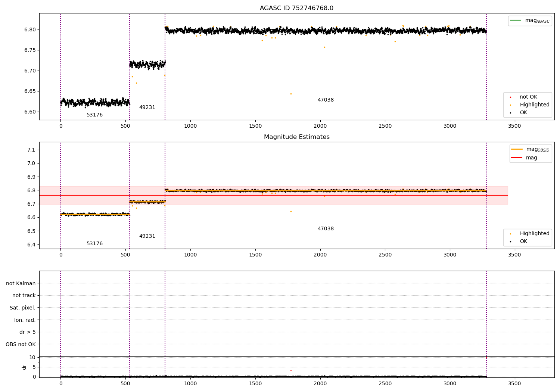Click the 2500 x-tick label below the Magnitude Estimates plot
560x392 pixels.
385,255
